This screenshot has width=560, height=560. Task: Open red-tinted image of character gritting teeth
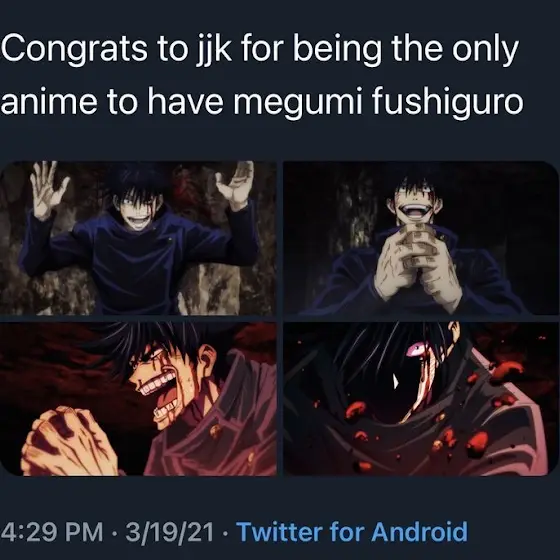click(x=138, y=399)
